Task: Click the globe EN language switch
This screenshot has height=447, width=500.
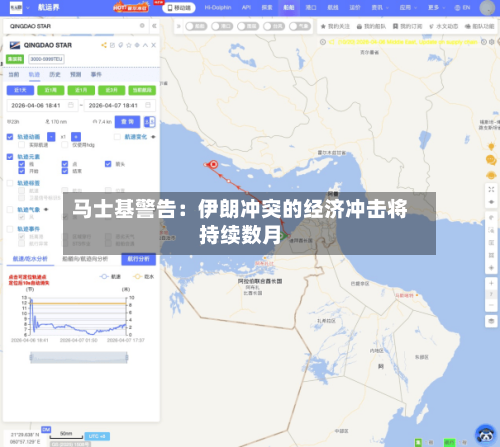Action: coord(462,7)
